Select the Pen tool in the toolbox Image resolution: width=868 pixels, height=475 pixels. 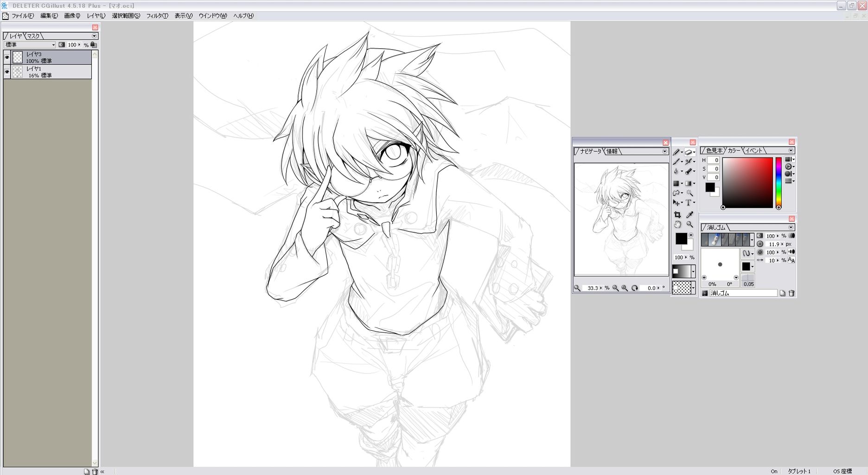pyautogui.click(x=676, y=152)
